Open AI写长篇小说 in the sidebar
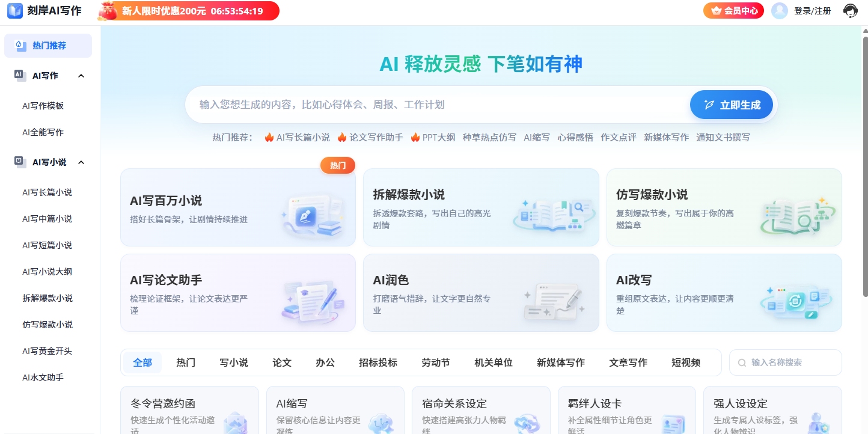Screen dimensions: 868x434 [47, 192]
